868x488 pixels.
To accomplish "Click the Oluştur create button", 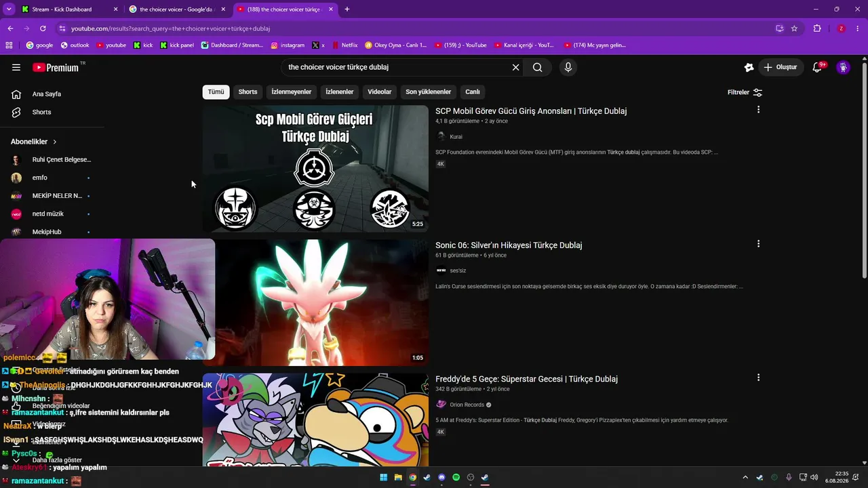I will click(x=781, y=67).
